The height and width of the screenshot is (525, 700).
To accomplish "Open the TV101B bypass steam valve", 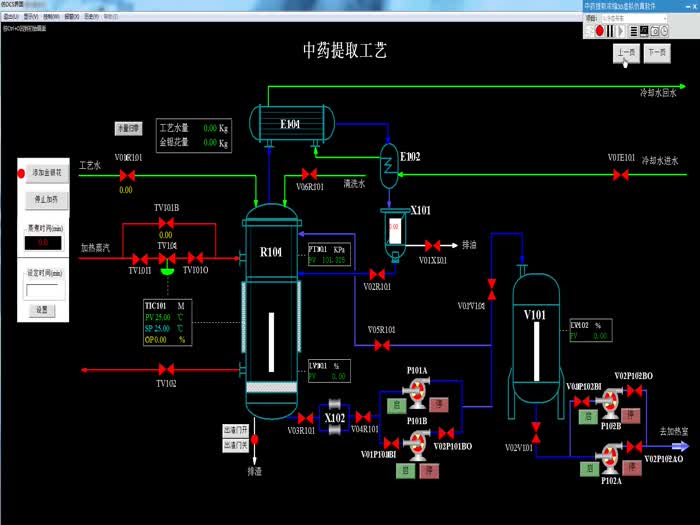I will tap(166, 224).
